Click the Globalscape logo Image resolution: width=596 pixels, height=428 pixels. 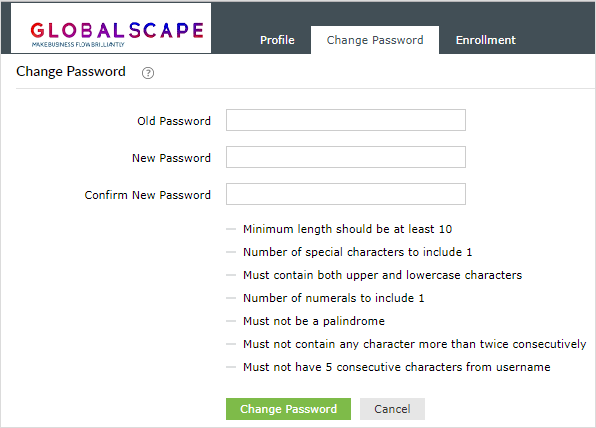(x=117, y=34)
